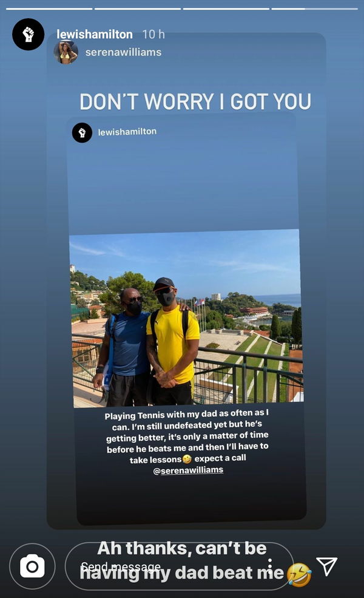The image size is (364, 598).
Task: Tap serenawilliams profile picture thumbnail
Action: point(66,52)
